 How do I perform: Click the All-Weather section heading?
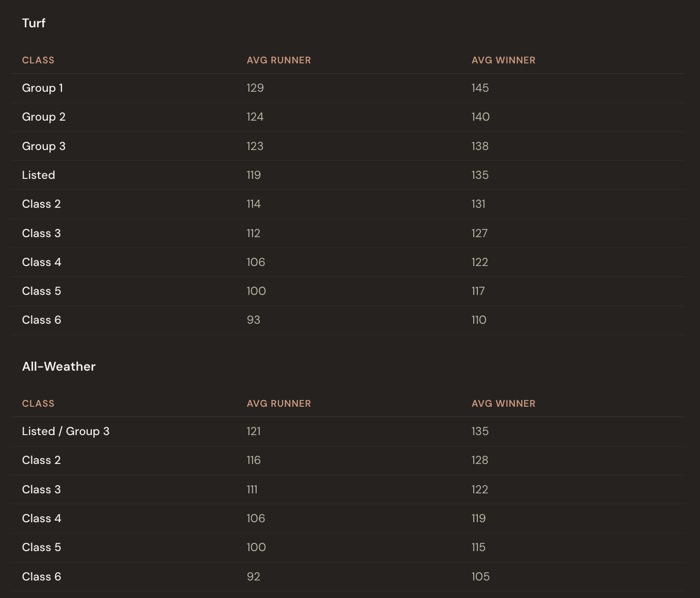pyautogui.click(x=59, y=367)
